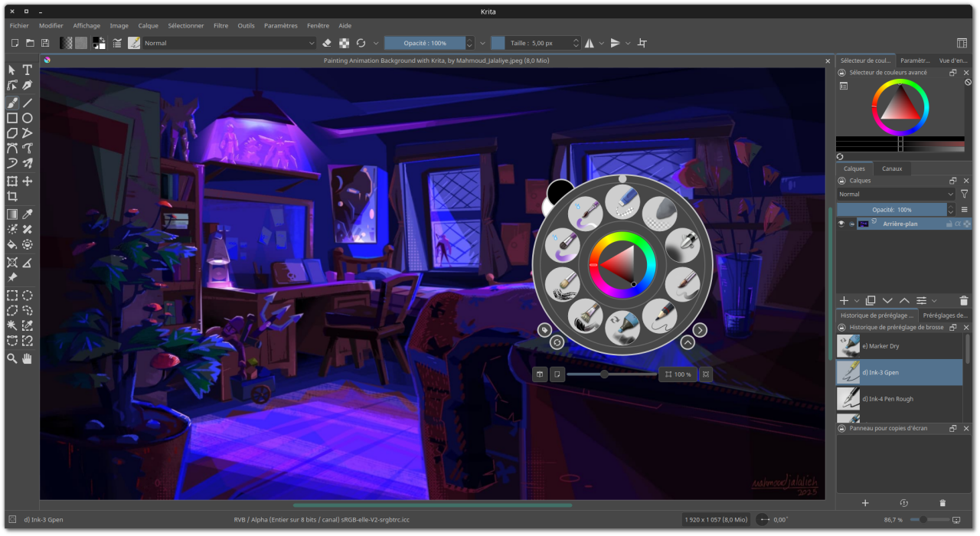This screenshot has height=536, width=980.
Task: Move layer up in the stack
Action: pos(904,301)
